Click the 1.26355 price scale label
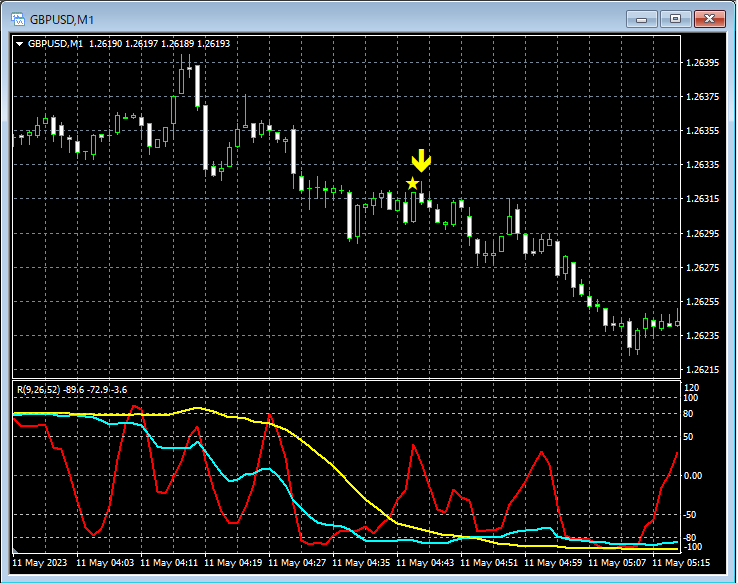This screenshot has width=738, height=583. pyautogui.click(x=703, y=130)
